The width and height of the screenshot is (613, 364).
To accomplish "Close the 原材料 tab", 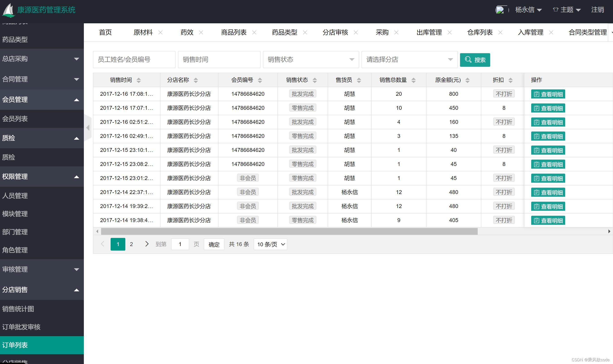I will click(160, 32).
